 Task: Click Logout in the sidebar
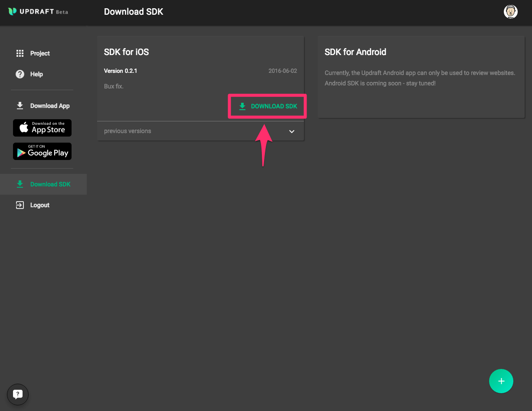point(40,205)
